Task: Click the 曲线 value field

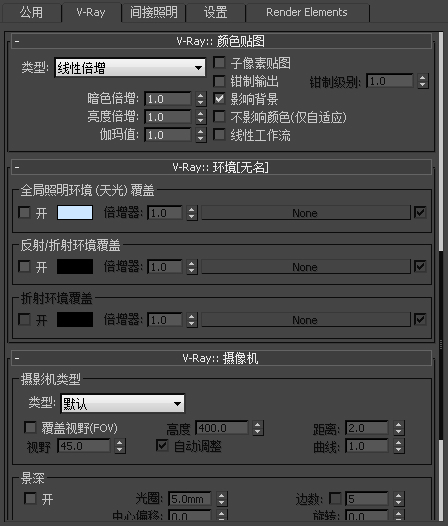Action: click(x=367, y=446)
